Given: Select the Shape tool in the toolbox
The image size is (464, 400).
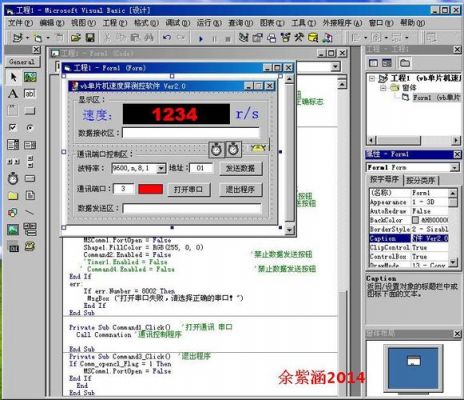Looking at the screenshot, I should (13, 213).
